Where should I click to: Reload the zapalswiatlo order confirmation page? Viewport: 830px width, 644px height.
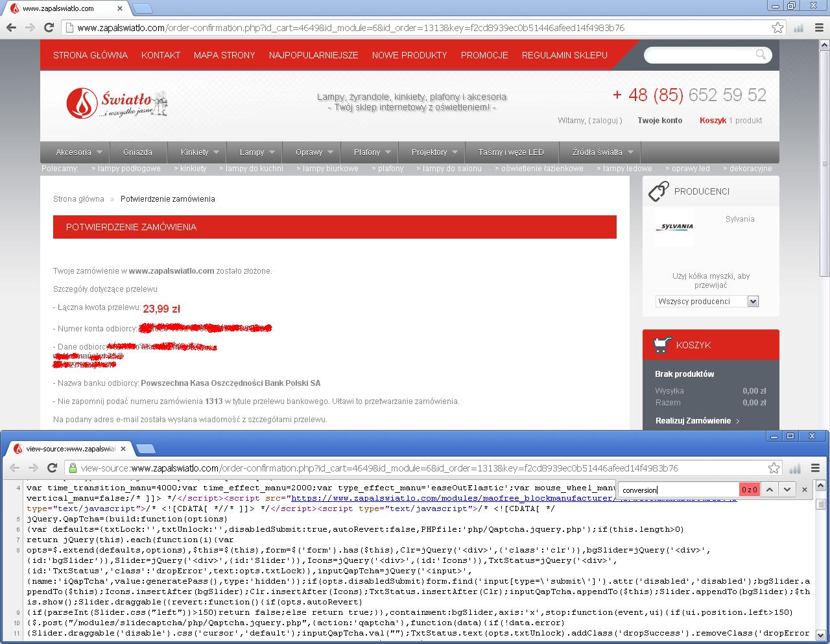(x=49, y=27)
